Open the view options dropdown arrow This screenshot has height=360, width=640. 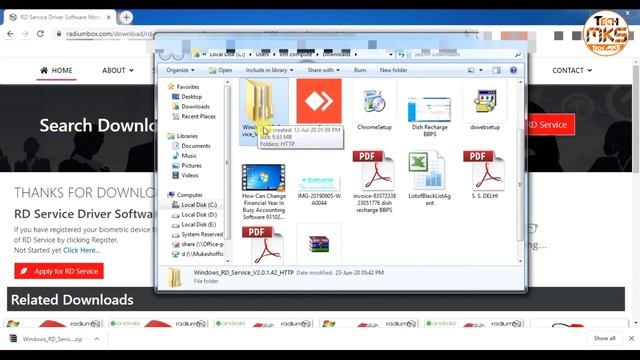[481, 70]
